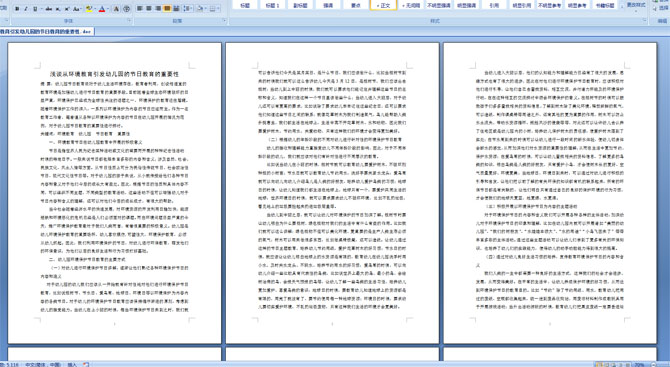Screen dimensions: 670x367
Task: Apply subscript to text
Action: coord(58,9)
